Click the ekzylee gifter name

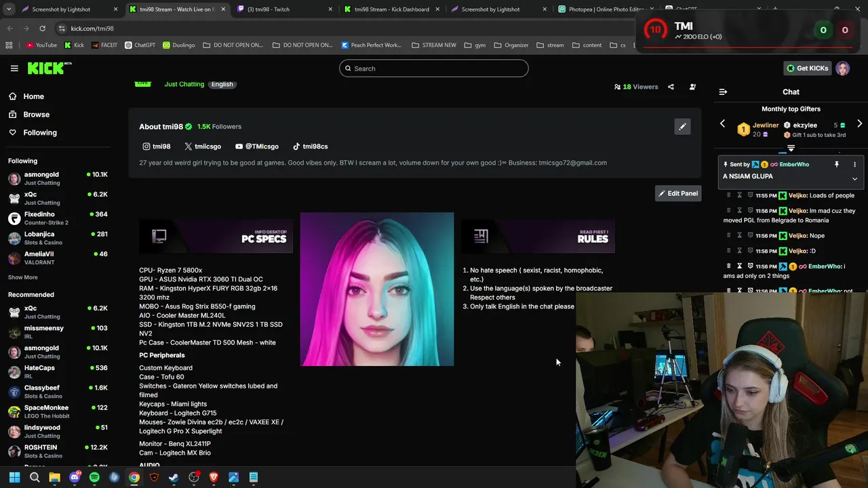click(x=805, y=125)
